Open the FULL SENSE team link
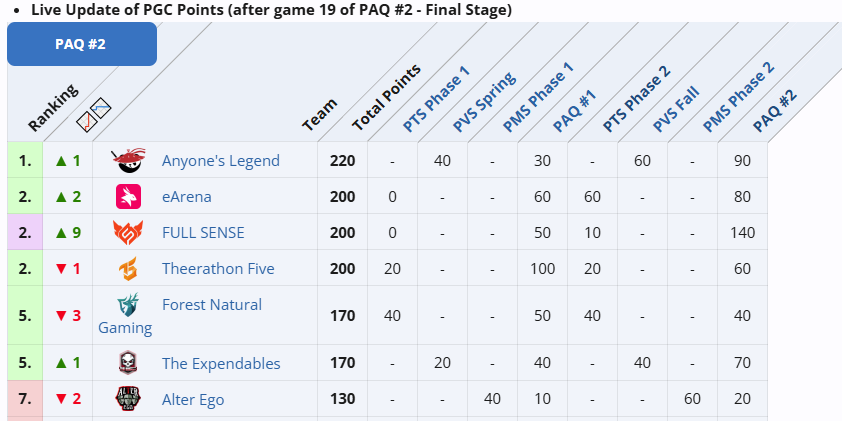This screenshot has width=842, height=421. [x=203, y=232]
